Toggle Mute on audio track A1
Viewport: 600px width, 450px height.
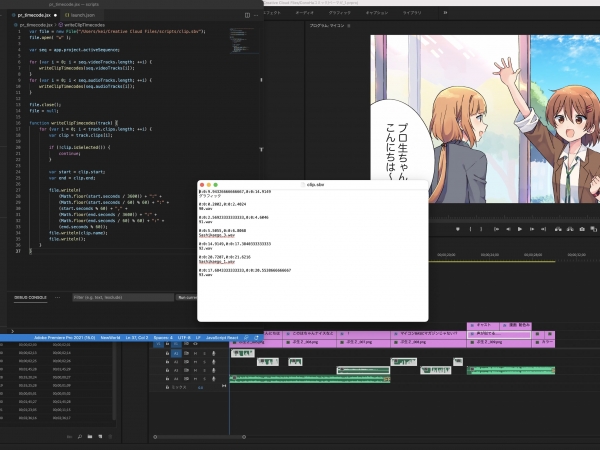(x=196, y=353)
